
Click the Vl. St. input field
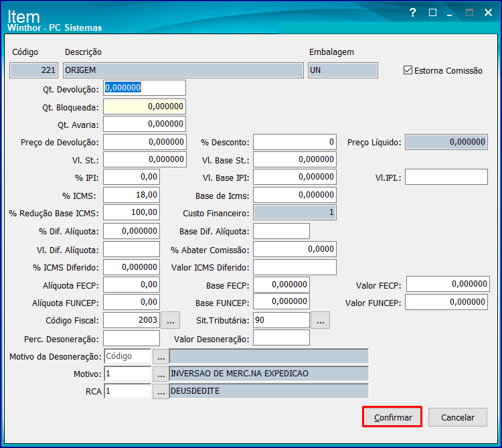coord(145,159)
